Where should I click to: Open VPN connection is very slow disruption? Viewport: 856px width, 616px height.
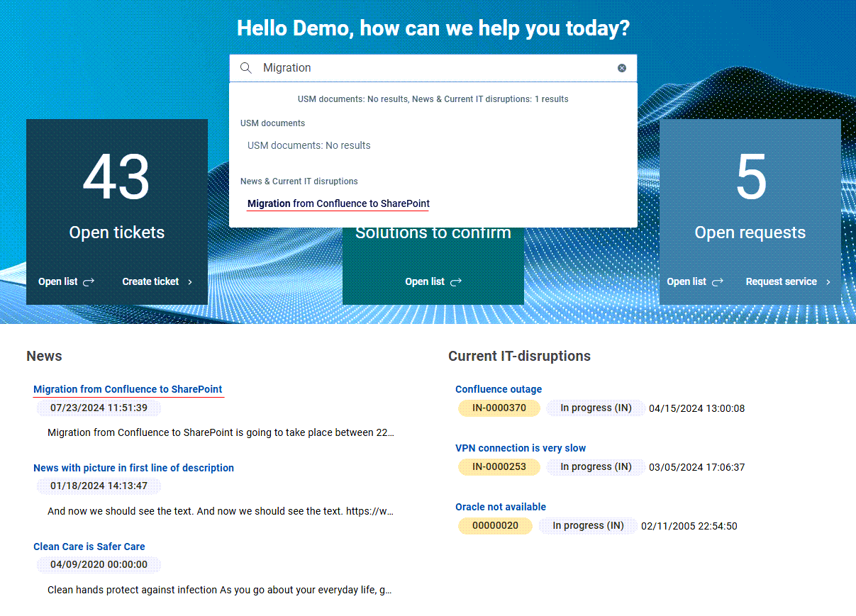[x=521, y=448]
